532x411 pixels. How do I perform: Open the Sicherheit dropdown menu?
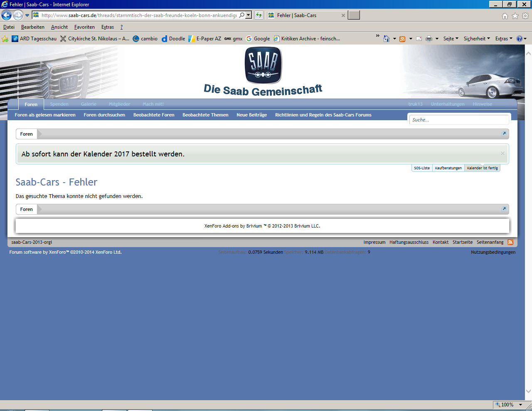coord(477,39)
